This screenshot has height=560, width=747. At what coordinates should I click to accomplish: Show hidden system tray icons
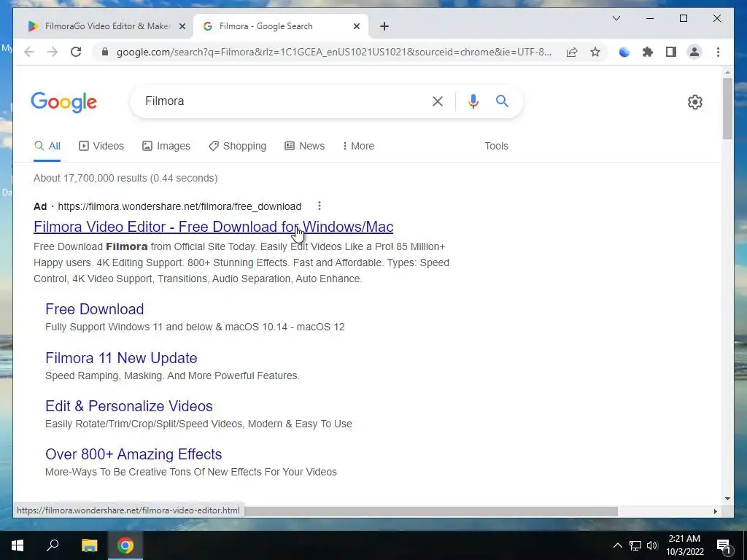tap(617, 545)
